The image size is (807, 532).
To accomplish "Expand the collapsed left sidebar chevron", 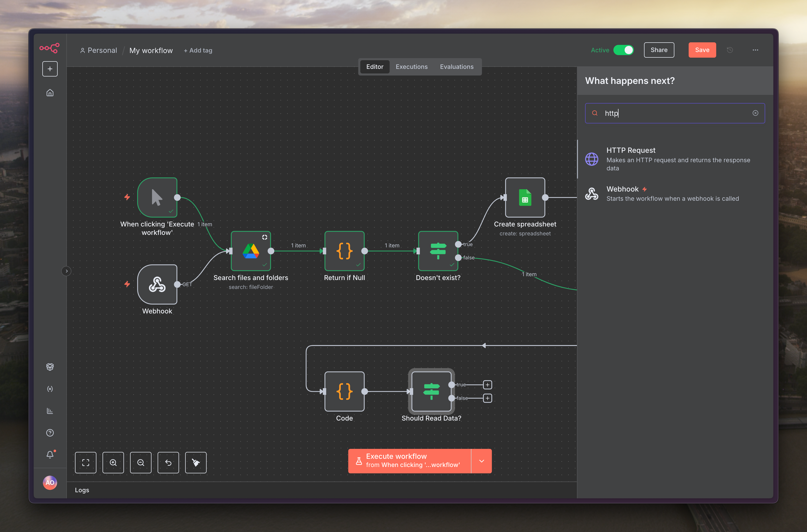I will click(x=67, y=271).
